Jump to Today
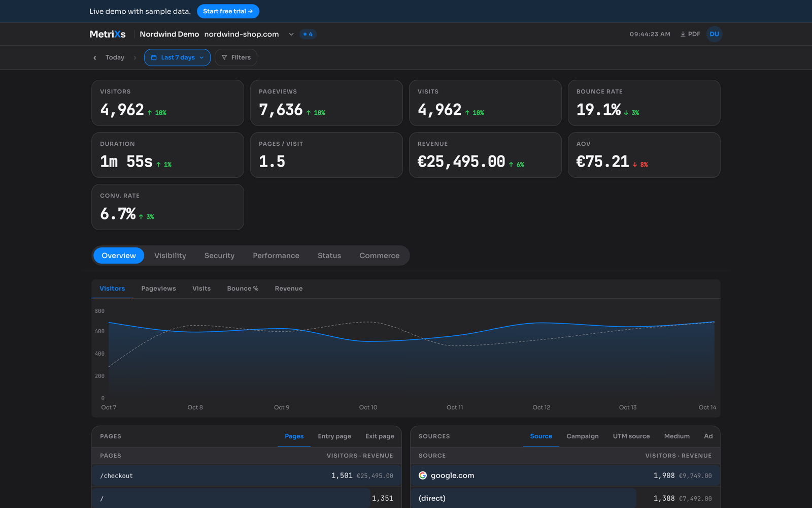This screenshot has width=812, height=508. (x=115, y=57)
